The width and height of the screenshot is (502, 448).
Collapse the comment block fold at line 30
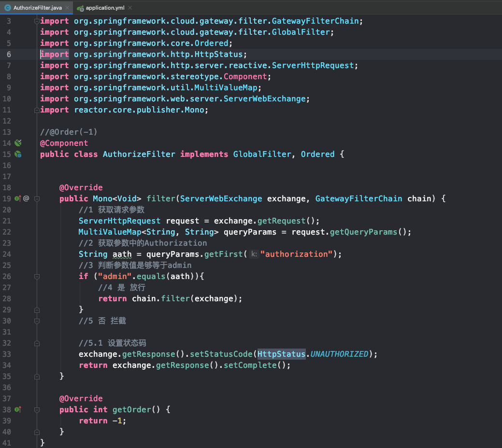click(37, 321)
